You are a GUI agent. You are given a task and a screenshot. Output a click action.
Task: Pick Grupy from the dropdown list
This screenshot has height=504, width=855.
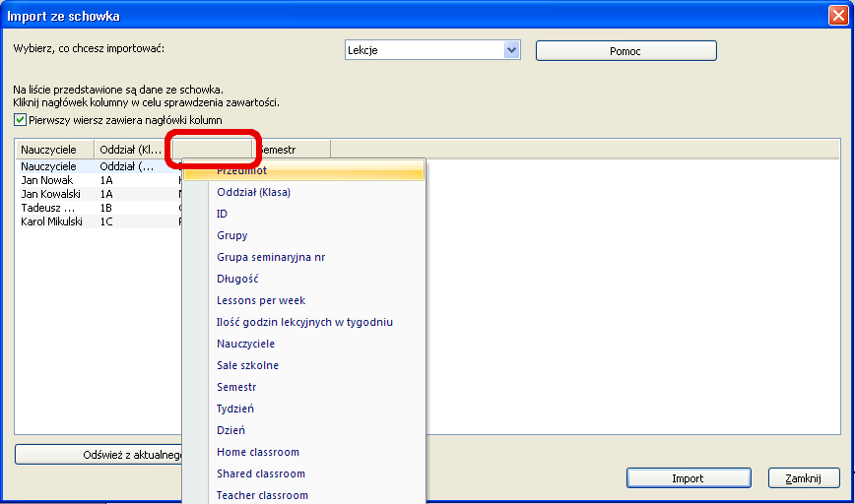(232, 235)
